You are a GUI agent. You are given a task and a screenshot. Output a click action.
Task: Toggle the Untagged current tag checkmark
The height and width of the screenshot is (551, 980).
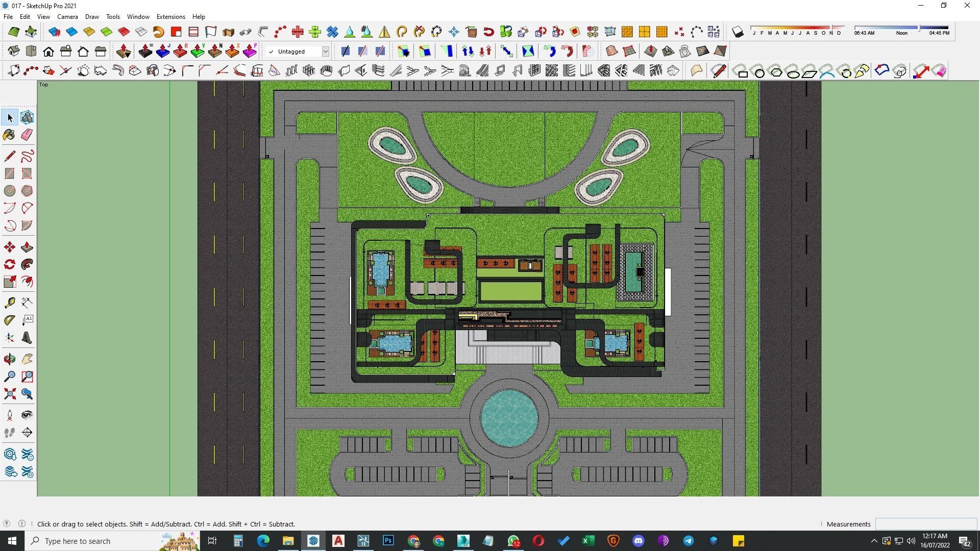[271, 52]
